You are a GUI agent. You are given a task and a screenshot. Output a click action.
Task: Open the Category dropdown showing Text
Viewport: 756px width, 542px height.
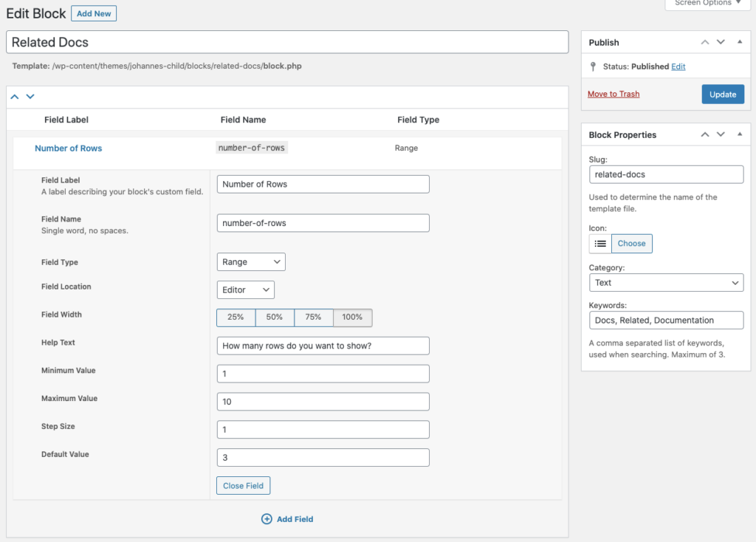[x=667, y=283]
